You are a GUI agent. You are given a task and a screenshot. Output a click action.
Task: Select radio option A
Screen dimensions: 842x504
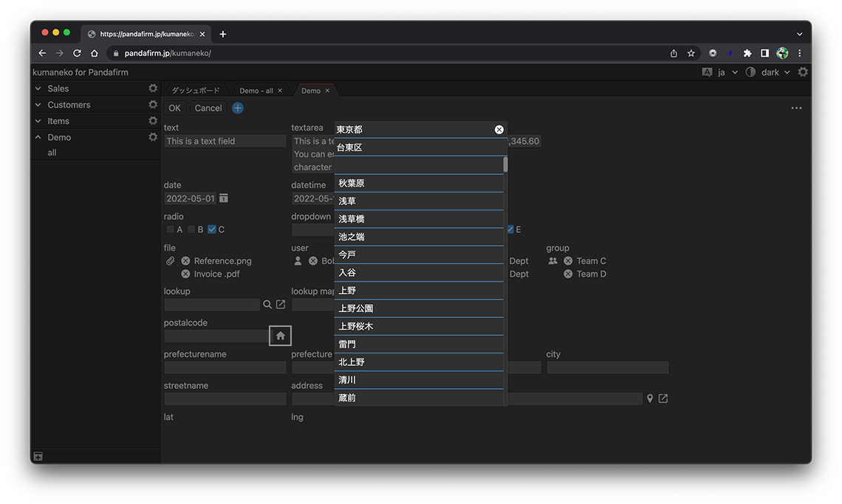[171, 229]
